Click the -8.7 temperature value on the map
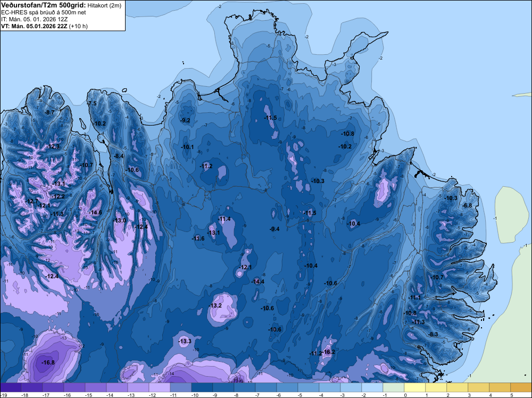The width and height of the screenshot is (532, 398). [49, 112]
